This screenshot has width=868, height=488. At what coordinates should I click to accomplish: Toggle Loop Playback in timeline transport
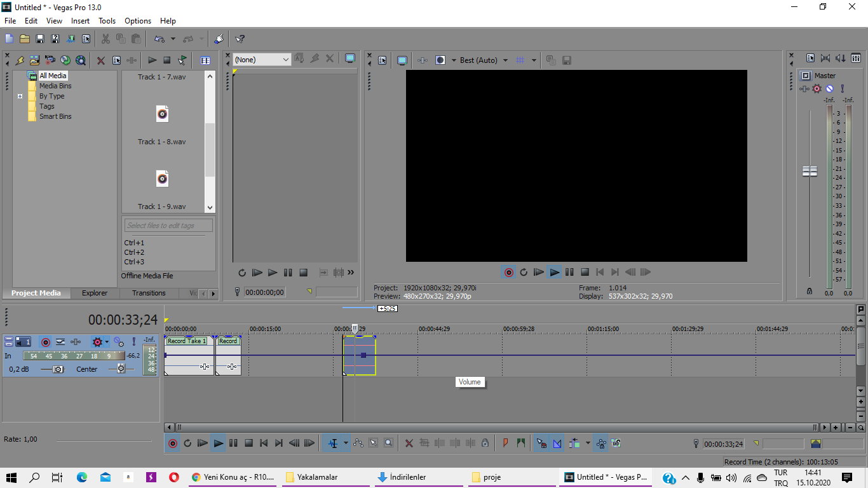[187, 444]
